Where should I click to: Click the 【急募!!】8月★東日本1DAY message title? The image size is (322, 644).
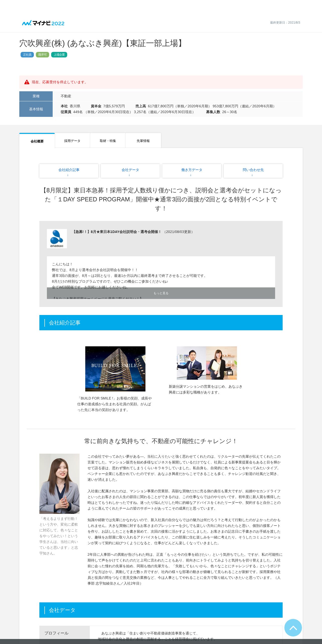(117, 232)
